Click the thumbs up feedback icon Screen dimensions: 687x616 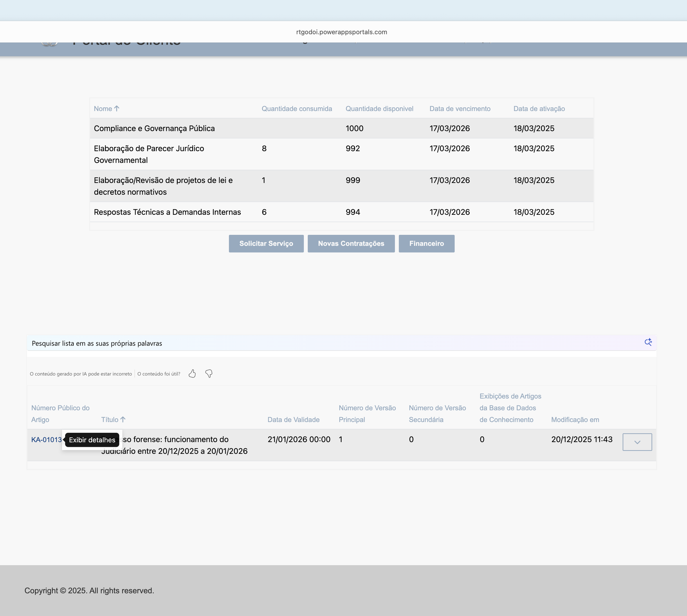point(192,374)
